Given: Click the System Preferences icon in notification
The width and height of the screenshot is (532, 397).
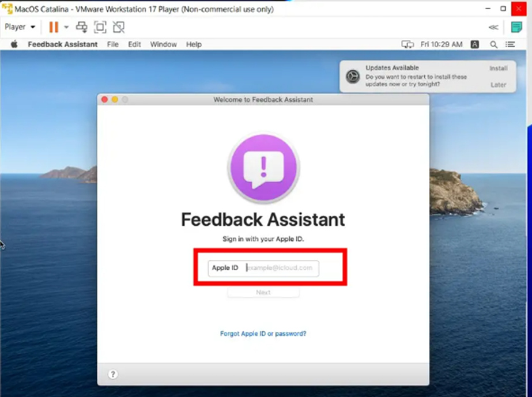Looking at the screenshot, I should 353,76.
